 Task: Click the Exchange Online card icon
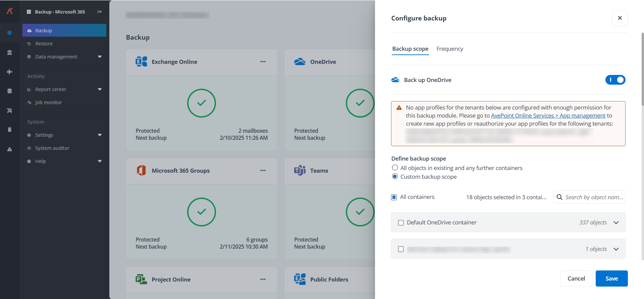(x=141, y=62)
